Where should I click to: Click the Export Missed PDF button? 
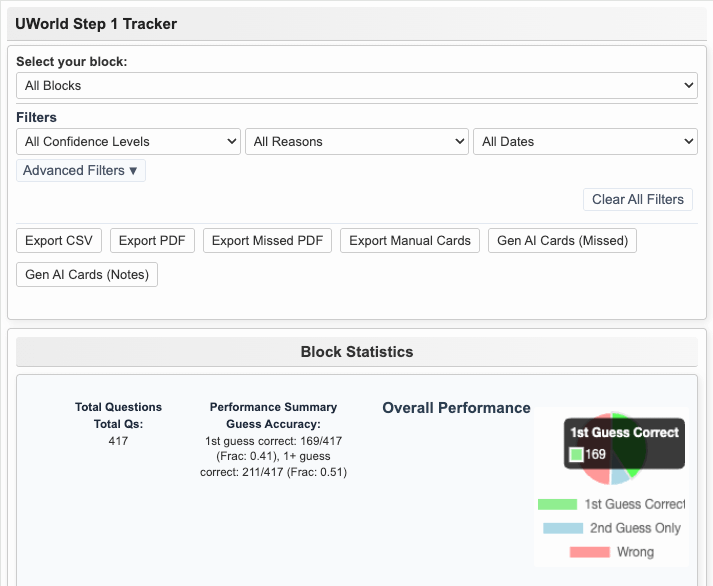(x=267, y=241)
